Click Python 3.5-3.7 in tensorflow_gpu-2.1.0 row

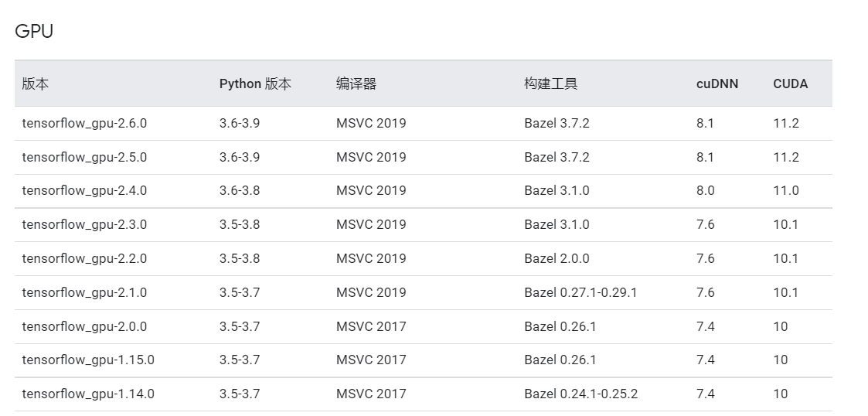click(240, 292)
